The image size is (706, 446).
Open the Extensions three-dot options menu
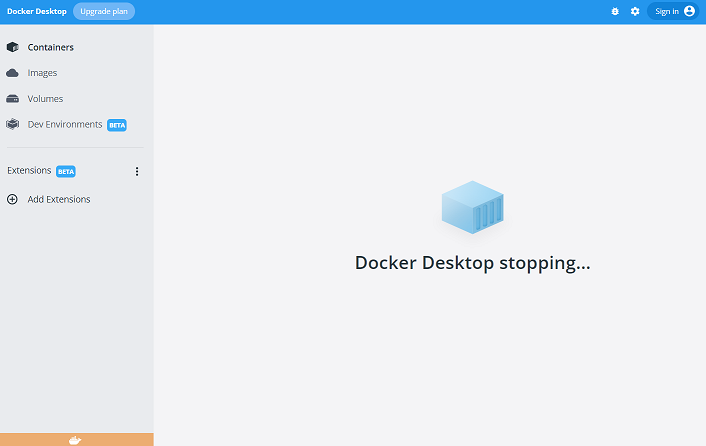(x=137, y=171)
